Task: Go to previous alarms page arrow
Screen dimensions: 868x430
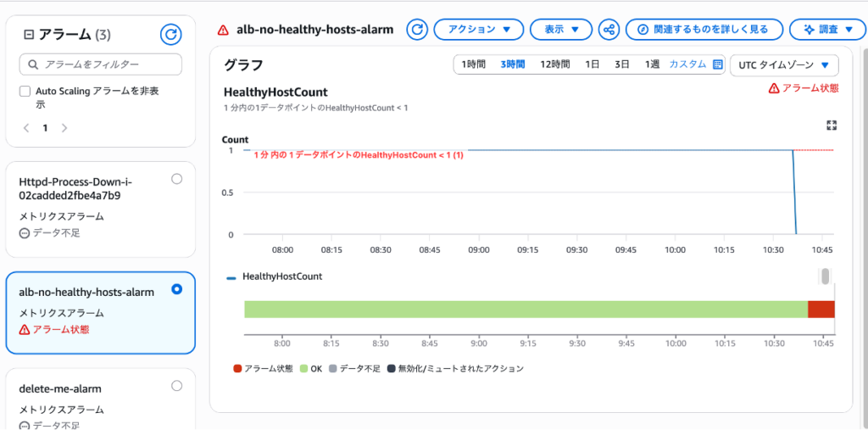Action: point(26,128)
